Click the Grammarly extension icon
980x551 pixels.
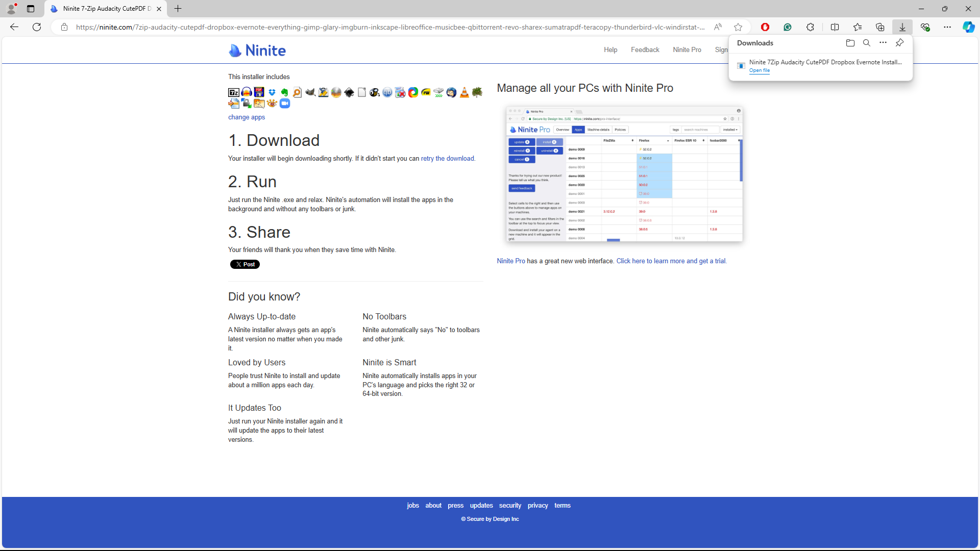coord(788,27)
